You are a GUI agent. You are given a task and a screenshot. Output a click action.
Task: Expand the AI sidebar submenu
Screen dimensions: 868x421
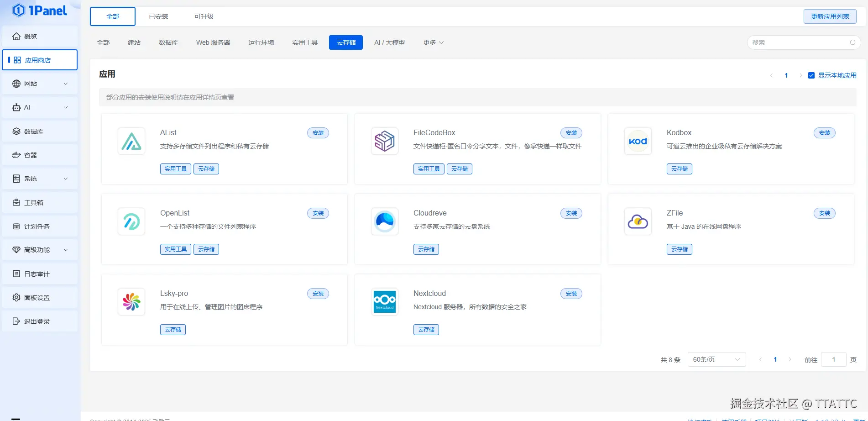click(x=66, y=107)
